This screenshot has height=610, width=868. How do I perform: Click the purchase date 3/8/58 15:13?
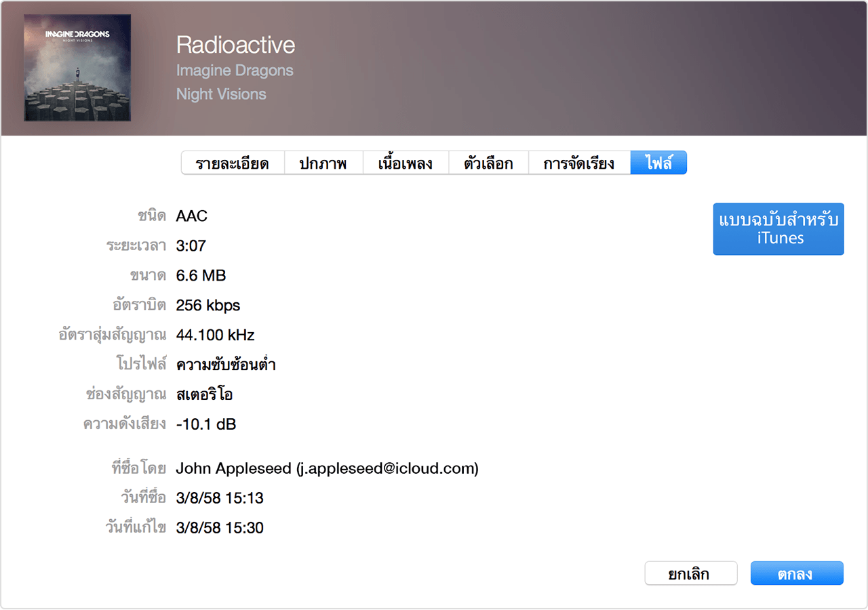[x=220, y=498]
